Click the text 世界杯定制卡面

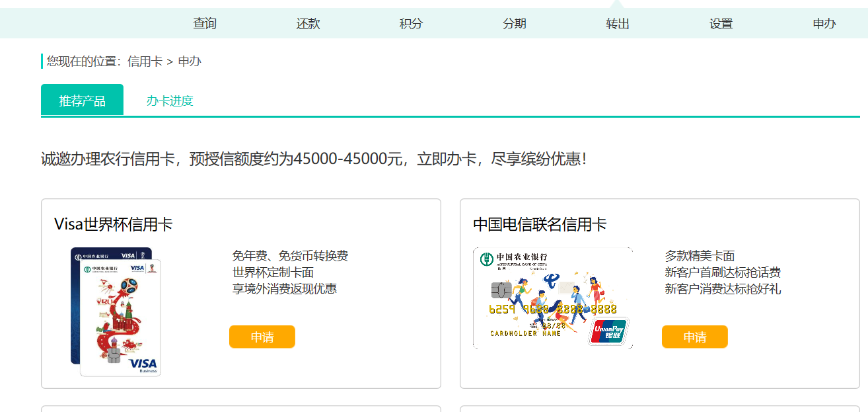273,272
